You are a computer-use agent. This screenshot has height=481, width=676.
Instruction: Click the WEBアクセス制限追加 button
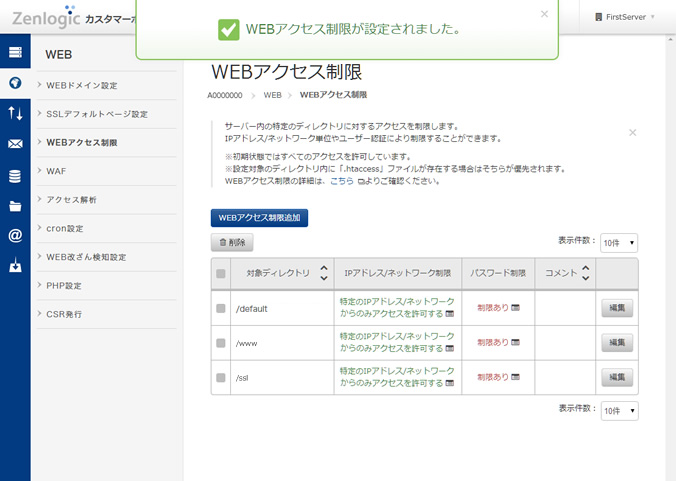(259, 218)
